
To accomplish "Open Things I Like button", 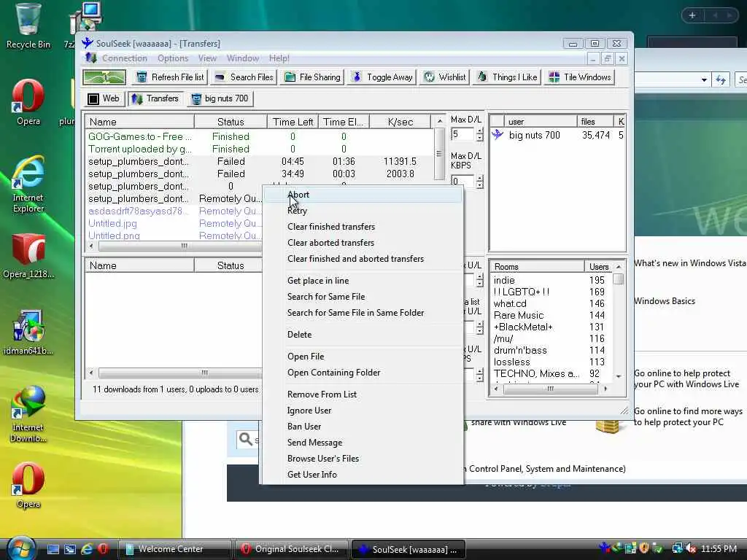I will point(508,77).
